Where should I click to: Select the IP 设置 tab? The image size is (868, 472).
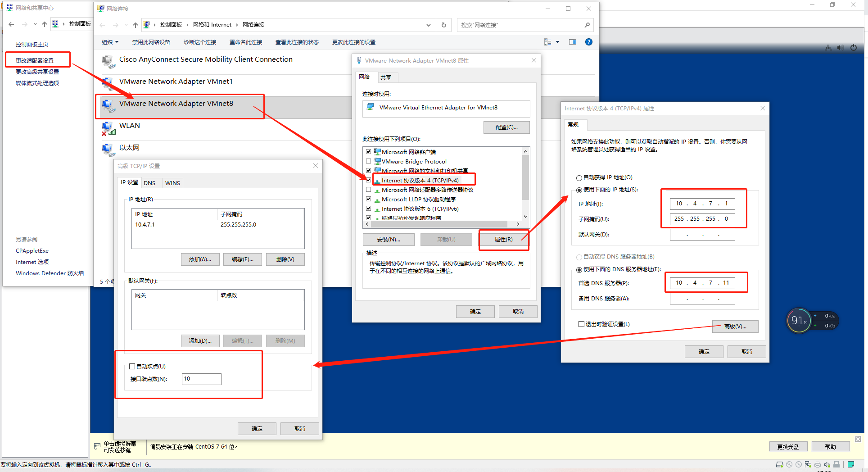click(x=129, y=182)
